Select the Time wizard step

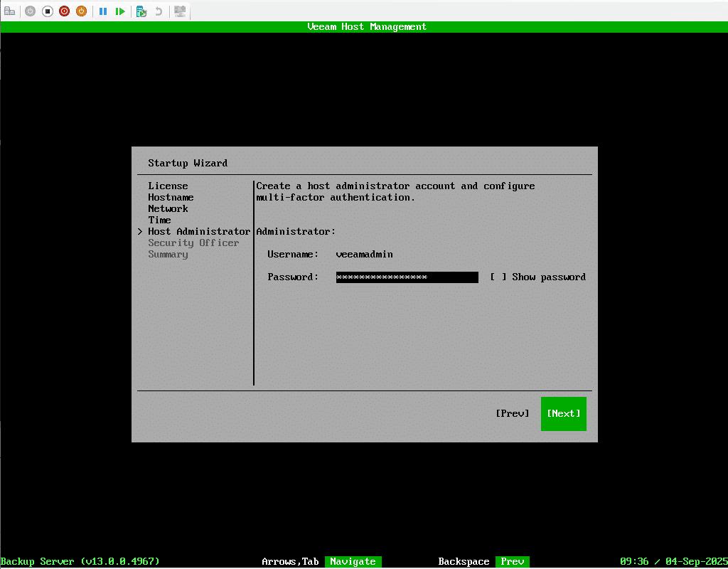click(x=159, y=220)
